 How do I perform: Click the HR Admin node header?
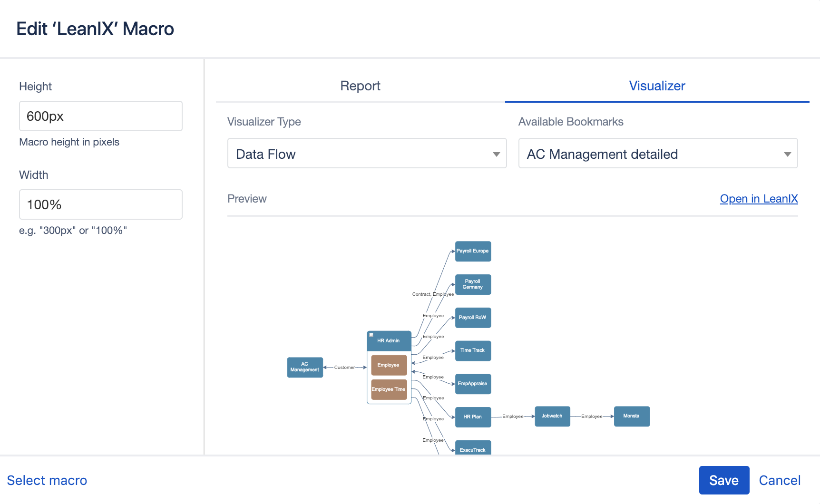(389, 341)
